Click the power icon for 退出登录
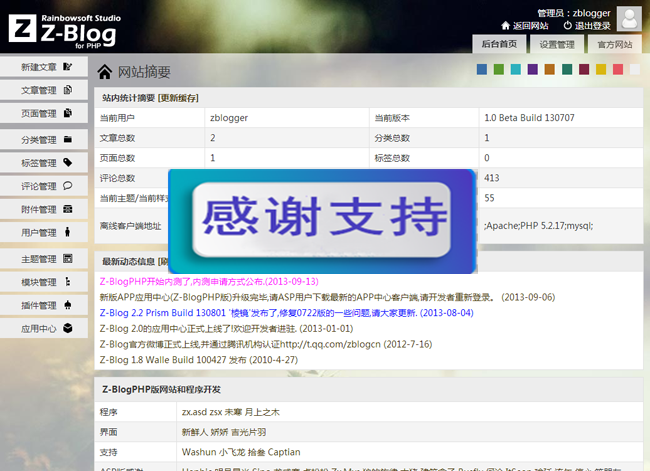This screenshot has width=650, height=471. 568,26
